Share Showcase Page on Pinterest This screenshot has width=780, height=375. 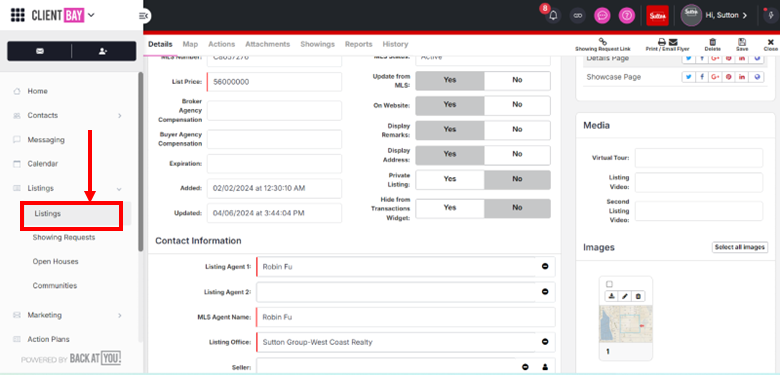pos(729,77)
